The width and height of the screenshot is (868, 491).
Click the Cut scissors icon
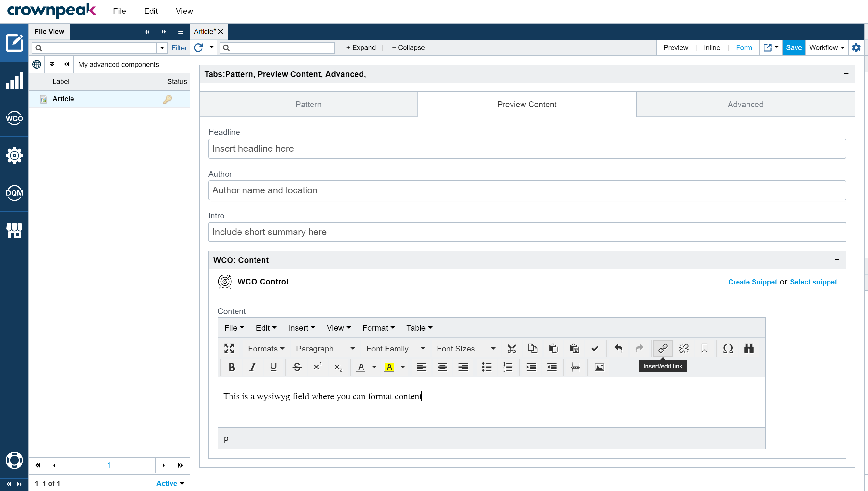point(512,348)
